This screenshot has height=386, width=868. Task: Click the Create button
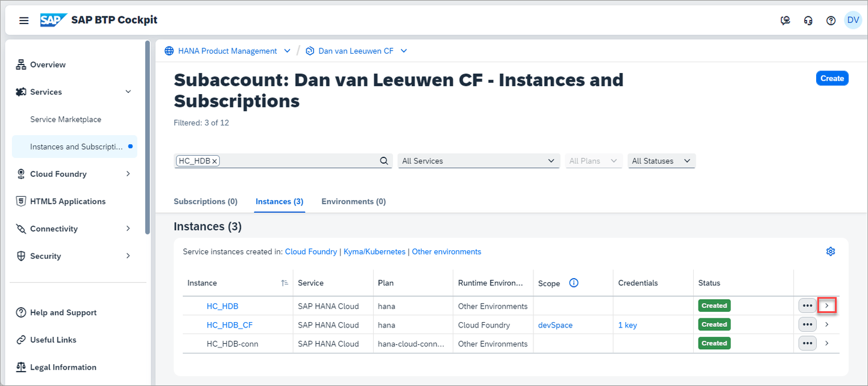pyautogui.click(x=832, y=78)
